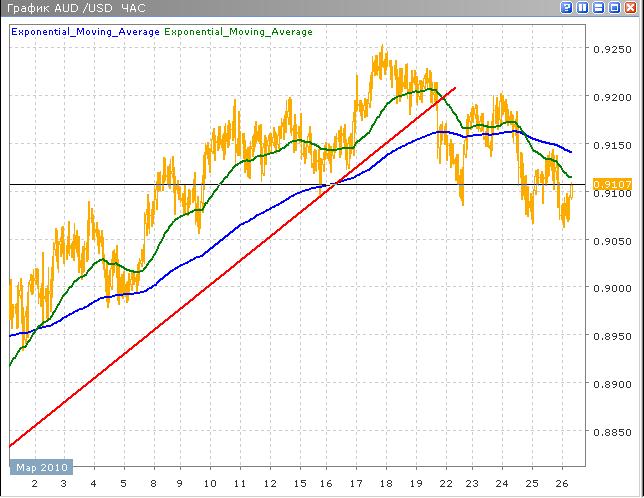Click the Мар 2010 month label
The image size is (644, 498).
(40, 467)
